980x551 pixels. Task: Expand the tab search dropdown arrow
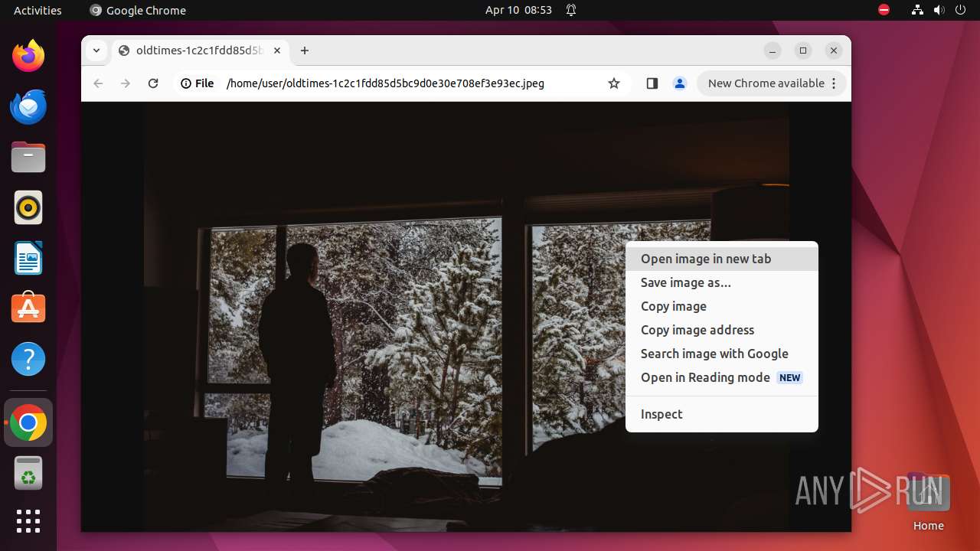96,51
